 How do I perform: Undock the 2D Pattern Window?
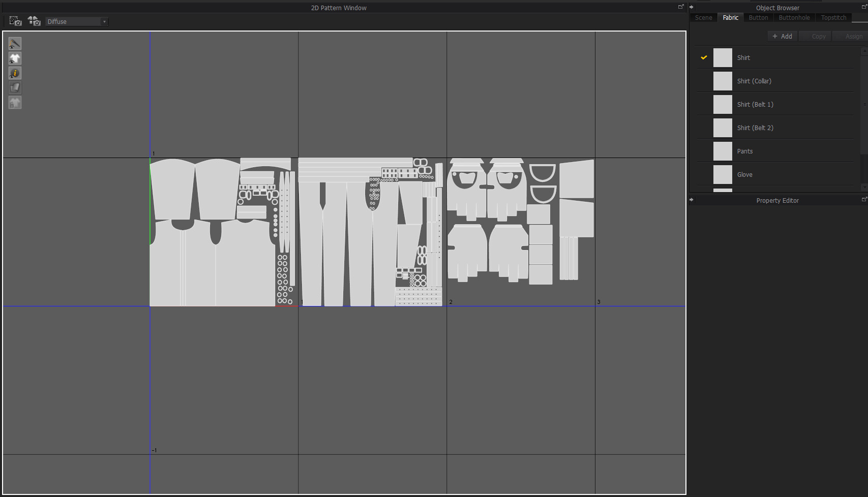click(681, 7)
